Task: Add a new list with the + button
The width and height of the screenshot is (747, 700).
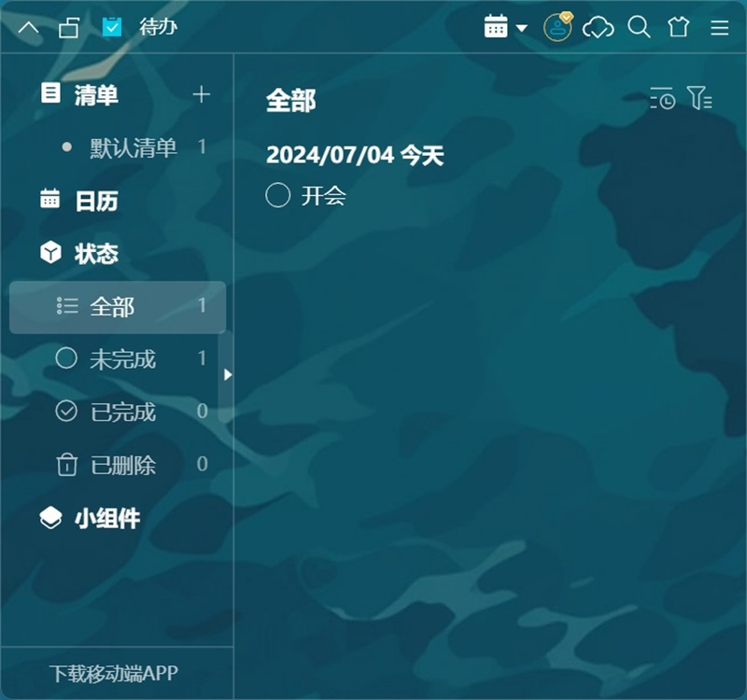Action: tap(202, 93)
